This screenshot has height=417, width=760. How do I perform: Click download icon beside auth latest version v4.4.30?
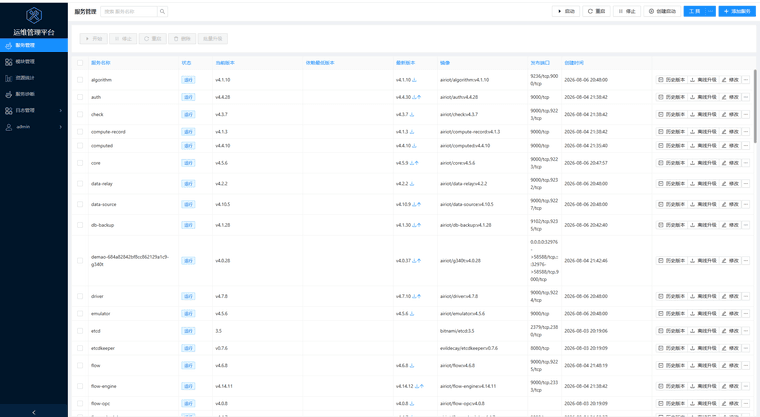pos(414,97)
